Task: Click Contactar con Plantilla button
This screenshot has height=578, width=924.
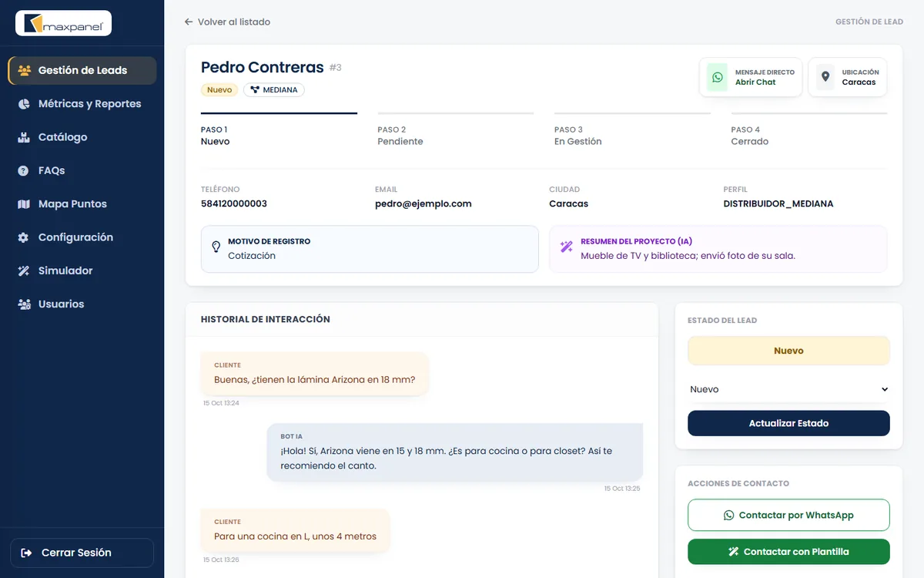Action: 788,552
